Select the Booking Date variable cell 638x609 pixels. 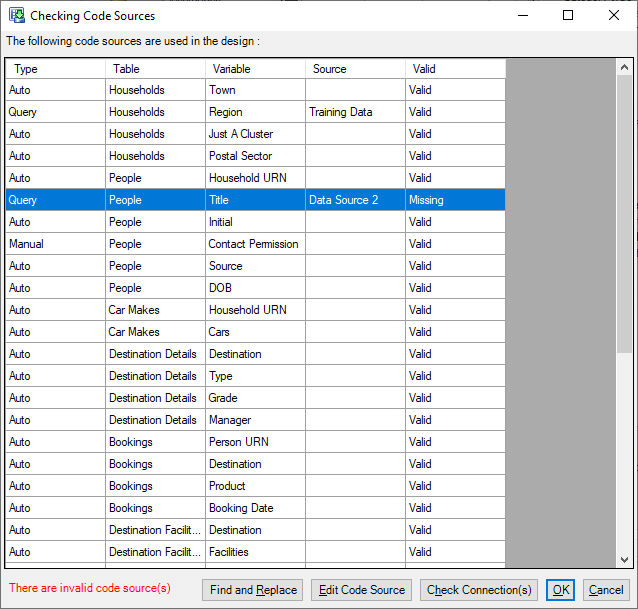[256, 507]
